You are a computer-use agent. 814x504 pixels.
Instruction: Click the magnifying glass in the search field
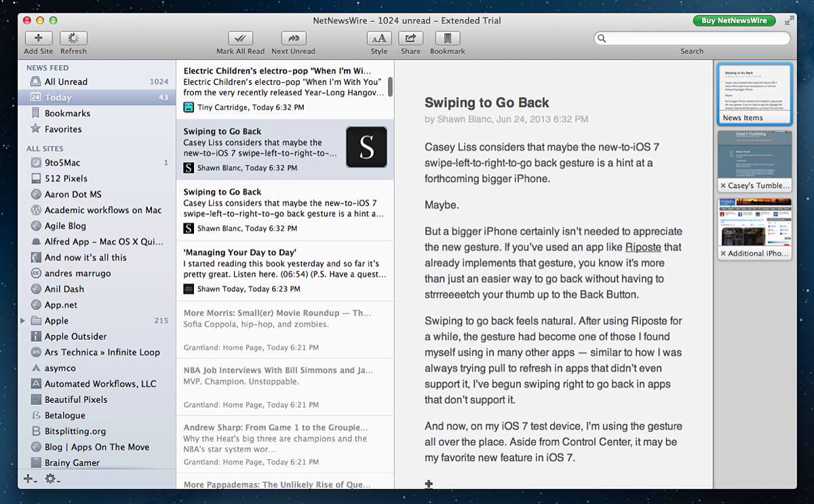coord(601,39)
